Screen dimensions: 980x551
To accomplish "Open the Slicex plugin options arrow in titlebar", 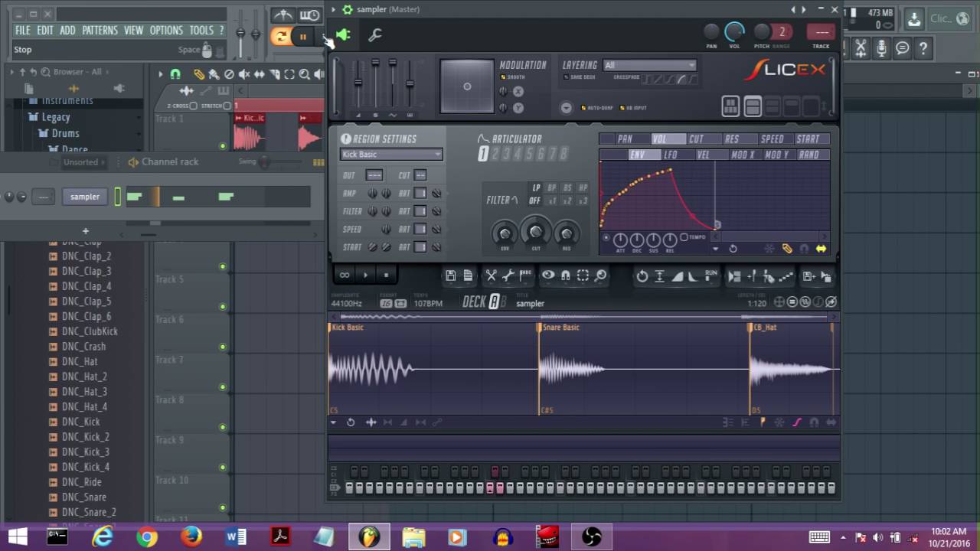I will [333, 9].
